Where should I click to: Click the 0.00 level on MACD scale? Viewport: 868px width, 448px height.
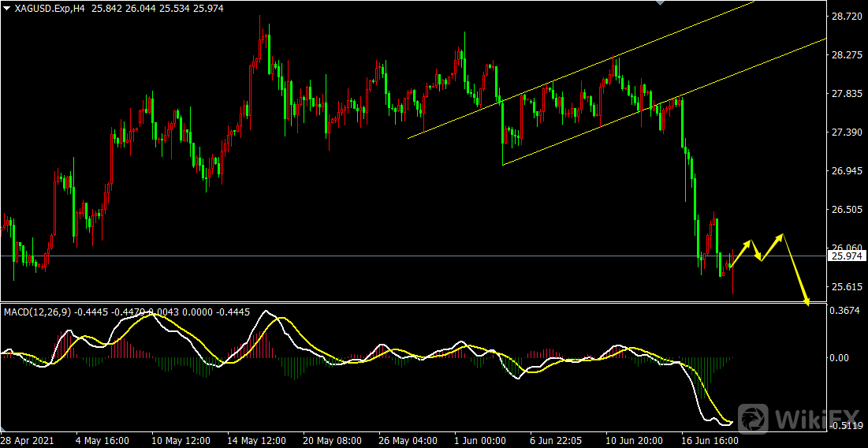[x=840, y=358]
